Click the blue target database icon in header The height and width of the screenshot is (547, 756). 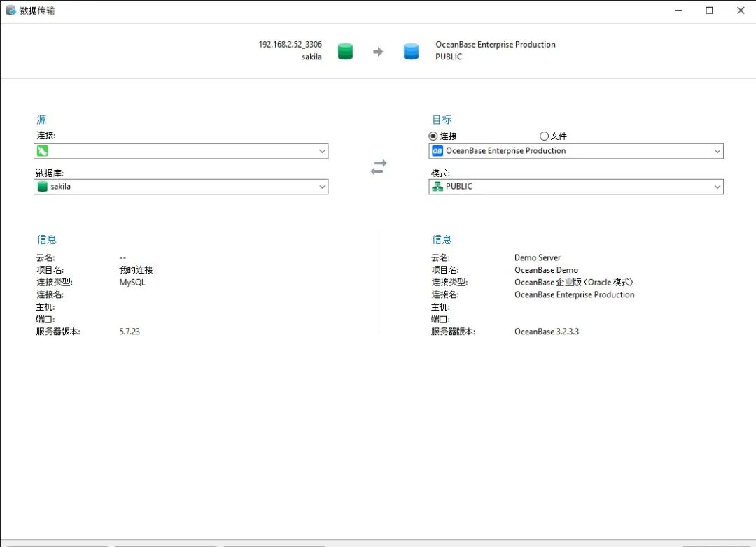coord(412,51)
